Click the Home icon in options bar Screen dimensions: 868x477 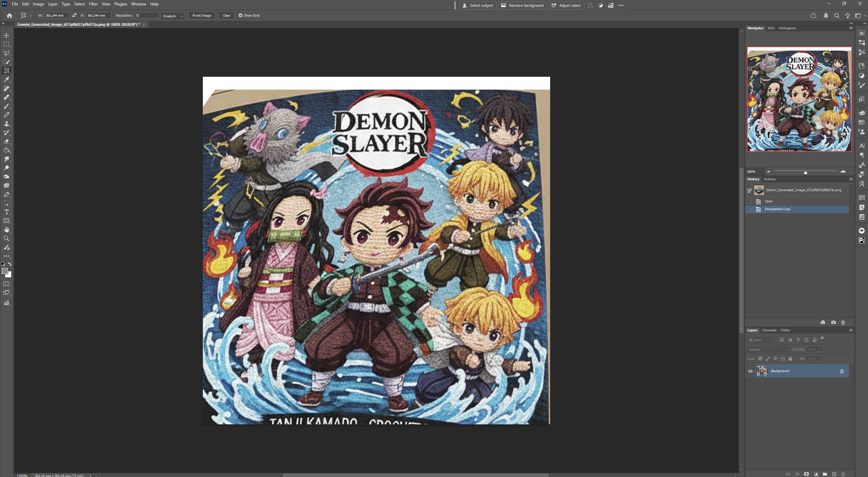[x=9, y=16]
